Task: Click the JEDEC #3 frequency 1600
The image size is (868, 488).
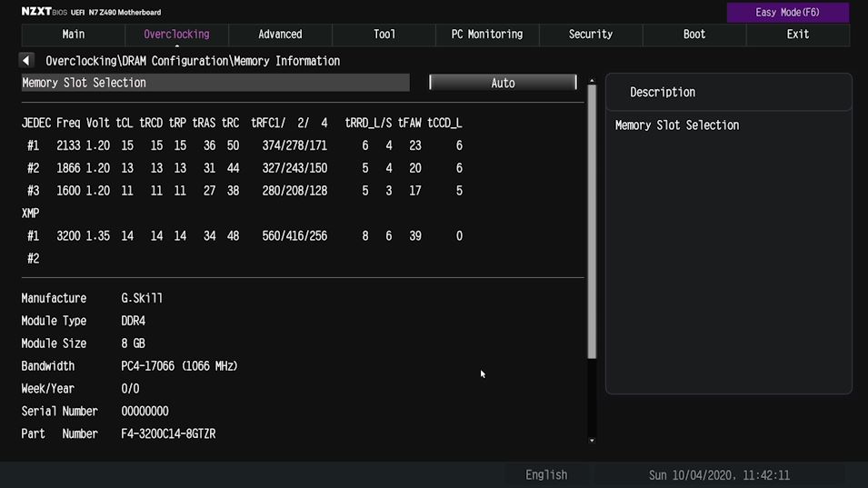Action: (68, 191)
